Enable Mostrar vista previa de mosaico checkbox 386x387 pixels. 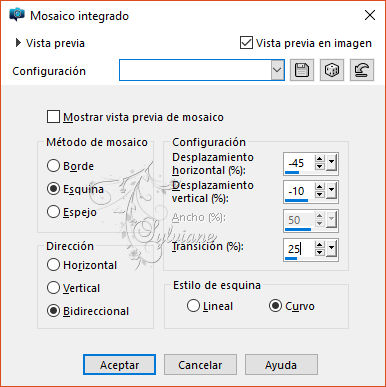pyautogui.click(x=53, y=117)
